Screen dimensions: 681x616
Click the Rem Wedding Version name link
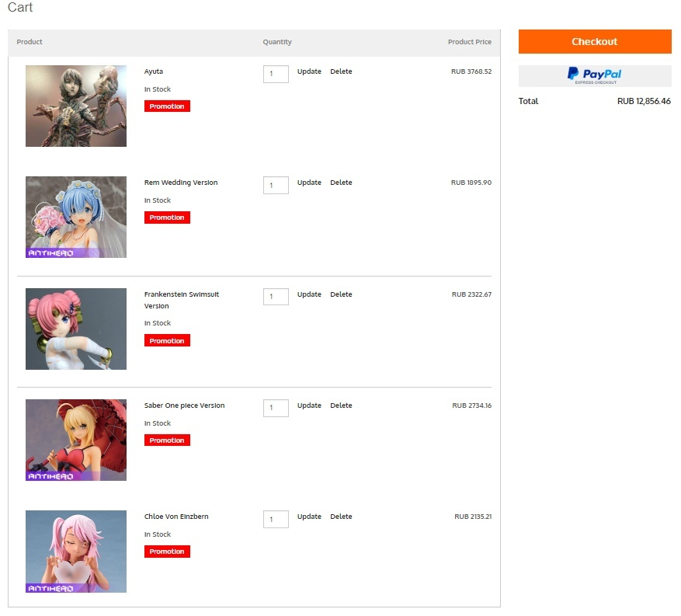[181, 183]
